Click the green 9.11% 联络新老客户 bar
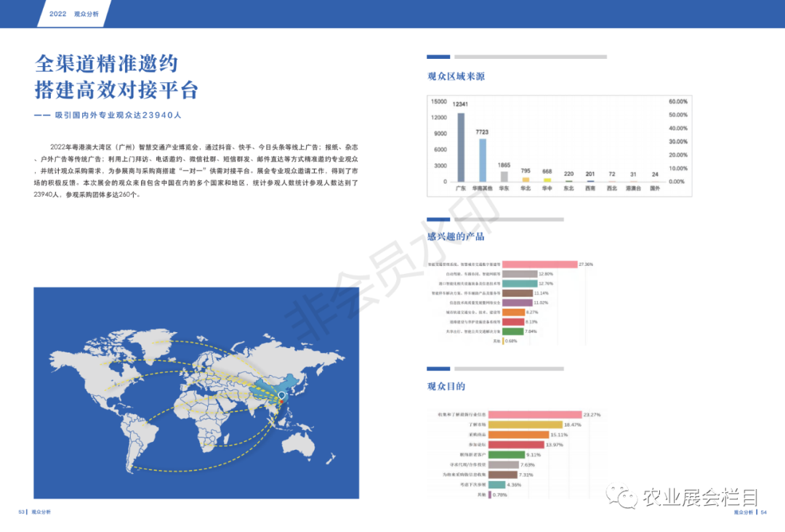Image resolution: width=785 pixels, height=532 pixels. pos(507,454)
